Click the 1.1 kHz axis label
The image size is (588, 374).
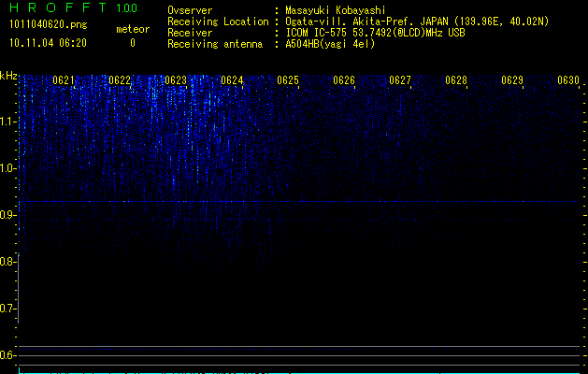tap(7, 122)
